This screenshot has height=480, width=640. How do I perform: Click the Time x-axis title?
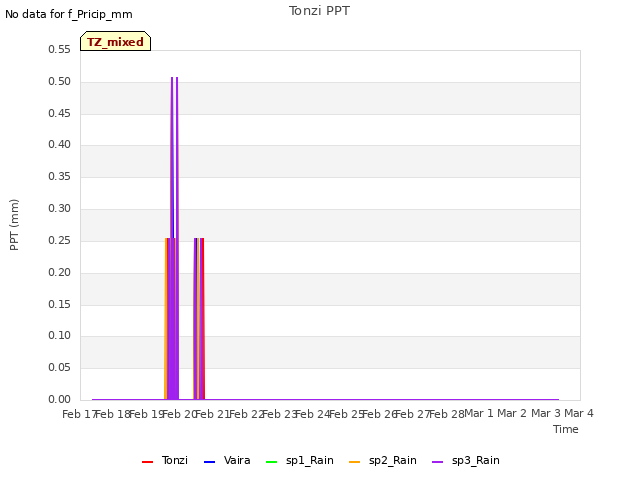pos(566,429)
